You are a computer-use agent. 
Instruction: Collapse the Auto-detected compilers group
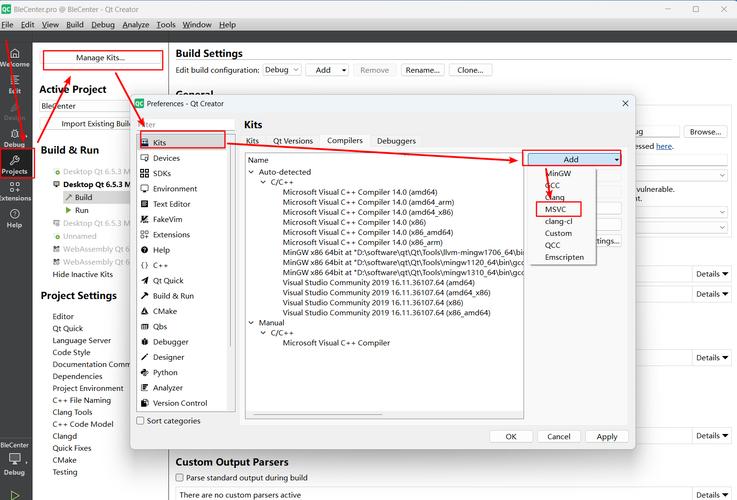click(x=251, y=172)
